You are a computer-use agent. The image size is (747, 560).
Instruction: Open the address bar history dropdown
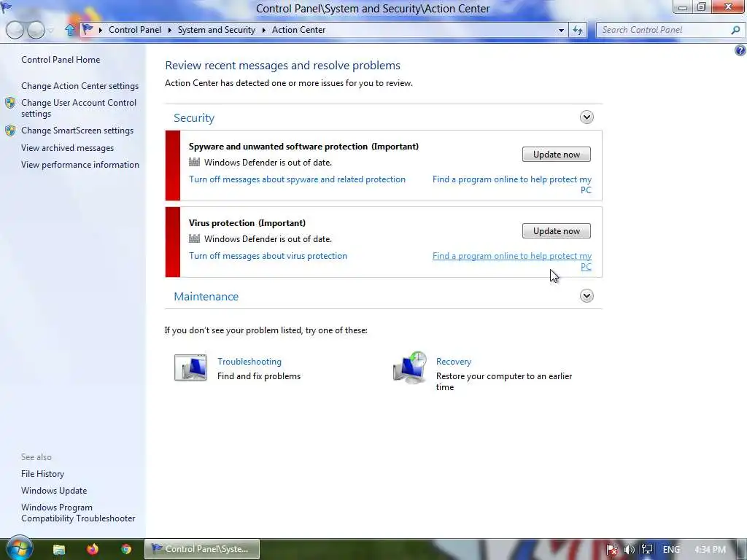561,30
